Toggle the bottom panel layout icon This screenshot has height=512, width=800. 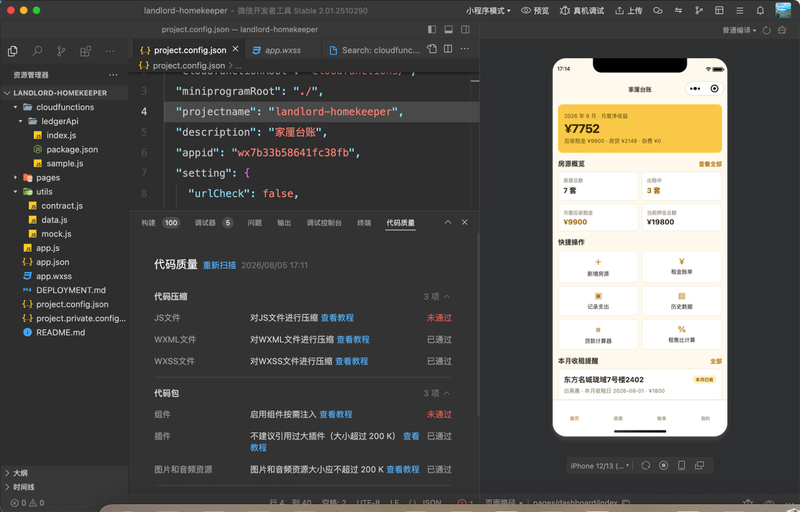[x=448, y=30]
